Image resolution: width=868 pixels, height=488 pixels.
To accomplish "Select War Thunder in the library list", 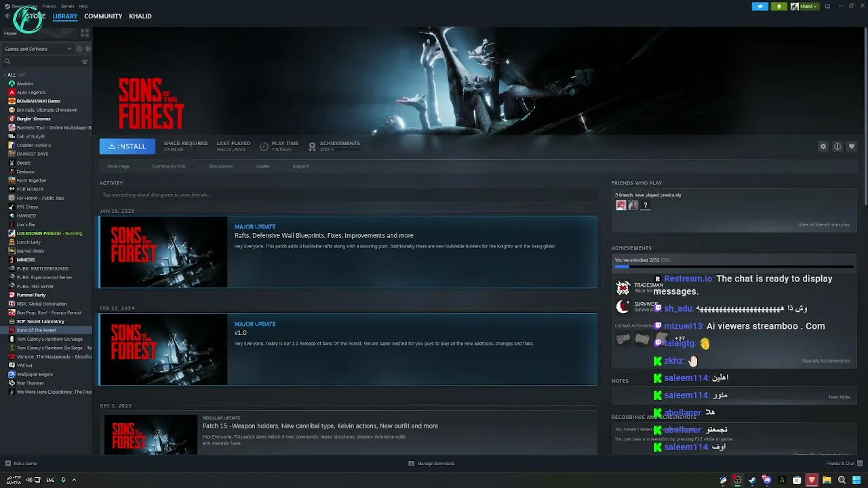I will click(30, 383).
